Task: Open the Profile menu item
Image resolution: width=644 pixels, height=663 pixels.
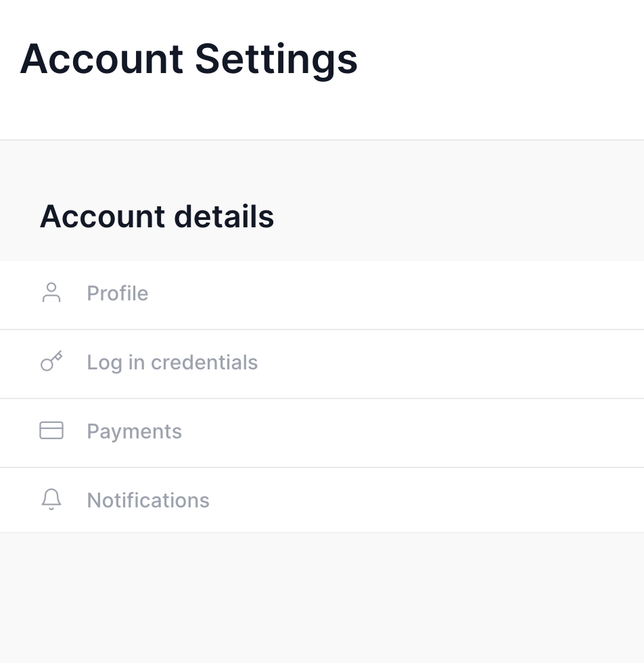Action: click(117, 294)
